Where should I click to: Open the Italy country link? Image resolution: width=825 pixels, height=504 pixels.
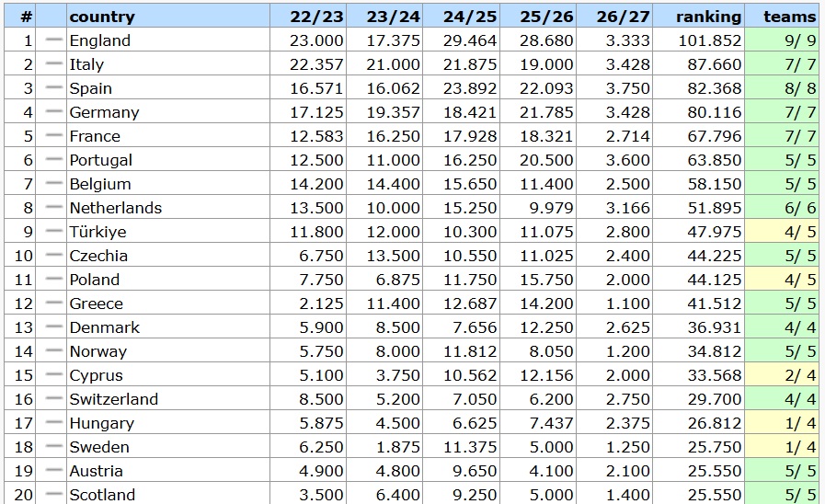click(x=86, y=64)
